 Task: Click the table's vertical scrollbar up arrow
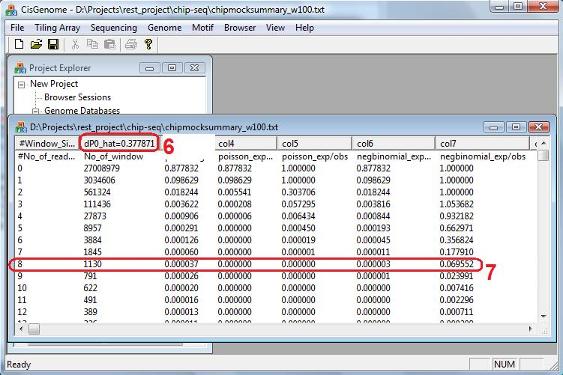click(x=544, y=143)
